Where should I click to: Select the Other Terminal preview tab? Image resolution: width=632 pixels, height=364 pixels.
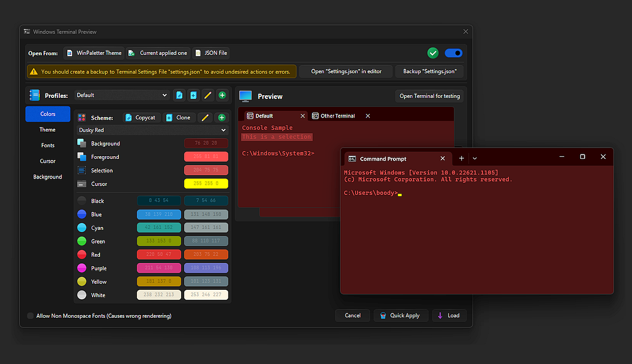[341, 116]
